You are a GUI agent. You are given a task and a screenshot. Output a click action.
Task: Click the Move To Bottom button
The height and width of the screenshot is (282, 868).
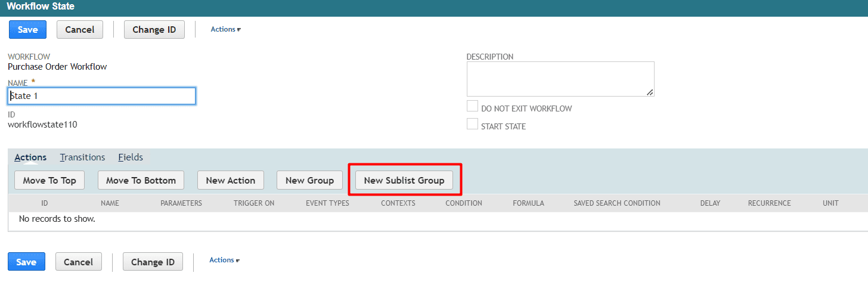tap(141, 180)
